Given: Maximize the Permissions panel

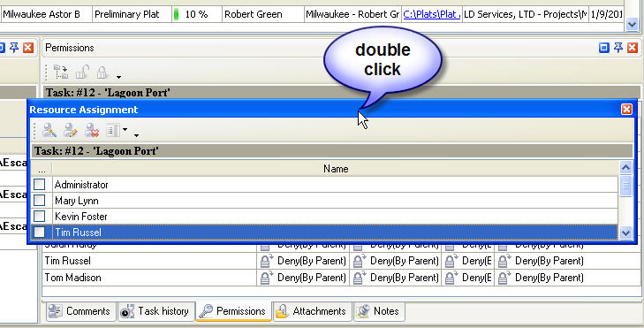Looking at the screenshot, I should click(603, 48).
